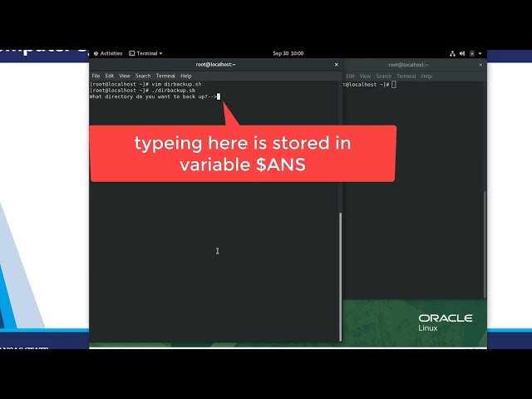
Task: Close the background terminal window
Action: (480, 65)
